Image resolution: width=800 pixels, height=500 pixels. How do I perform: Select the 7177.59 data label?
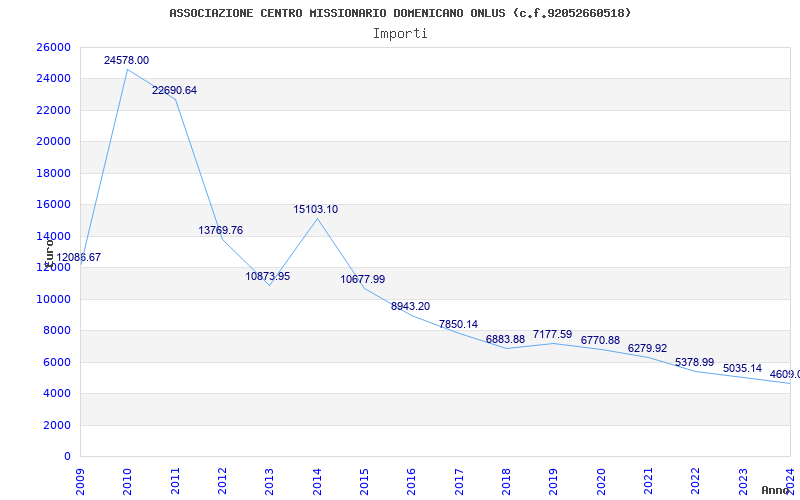(553, 334)
